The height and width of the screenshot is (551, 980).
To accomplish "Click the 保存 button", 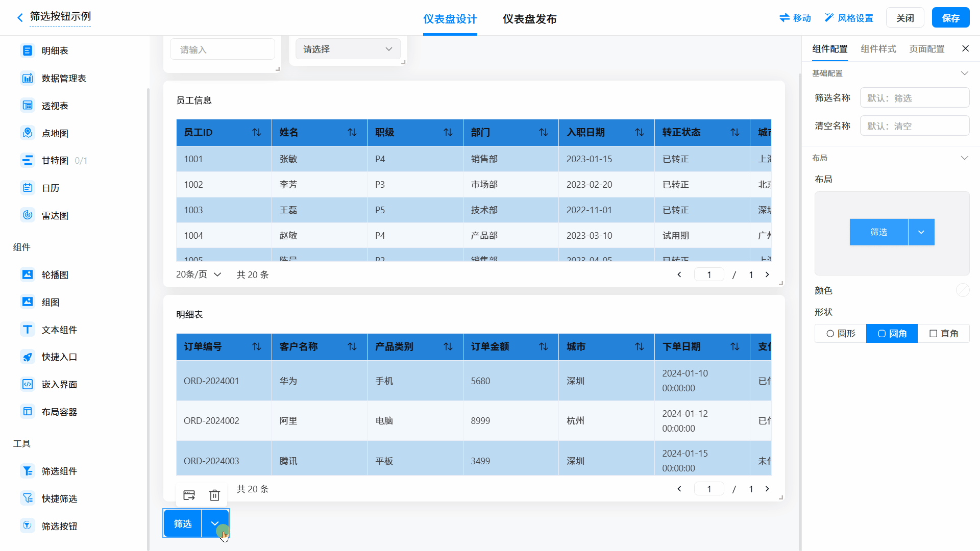I will pyautogui.click(x=951, y=18).
